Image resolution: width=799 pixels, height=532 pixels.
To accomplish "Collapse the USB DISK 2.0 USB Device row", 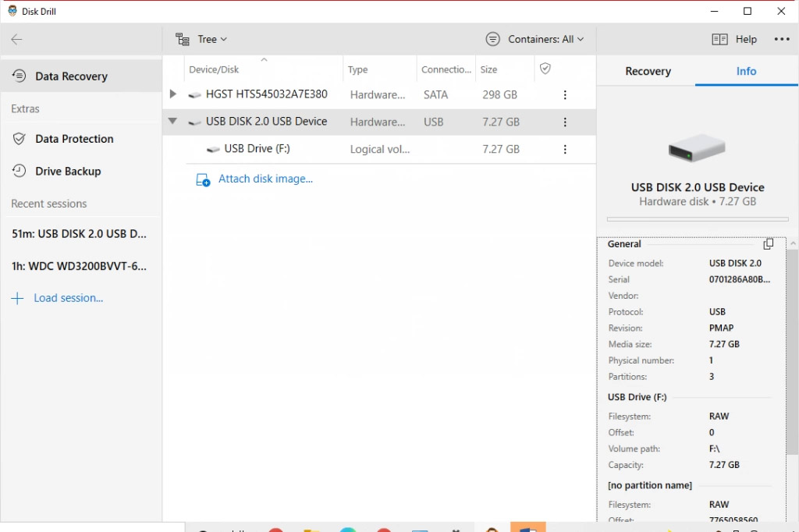I will tap(172, 121).
